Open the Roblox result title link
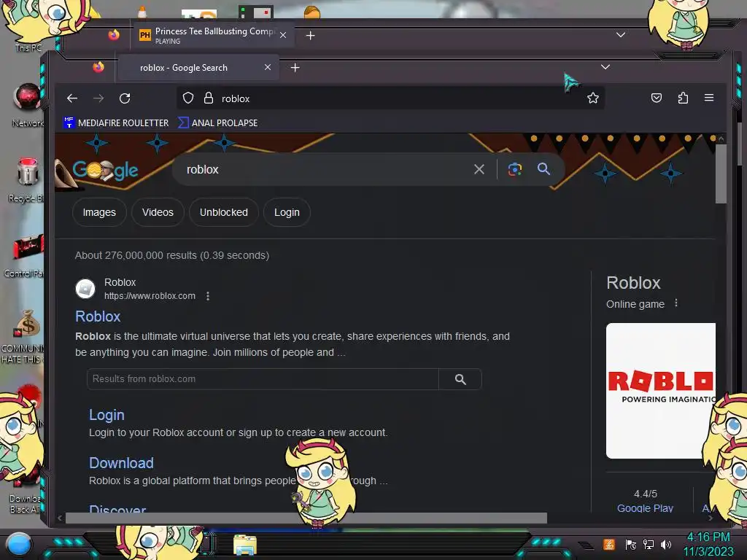Viewport: 747px width, 560px height. [98, 316]
